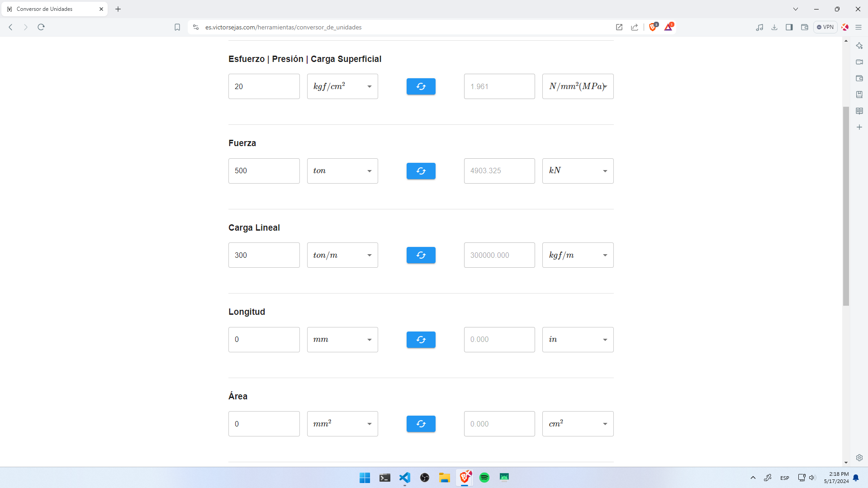Click the Brave Rewards triangle icon
Screen dimensions: 868x488
pos(669,27)
